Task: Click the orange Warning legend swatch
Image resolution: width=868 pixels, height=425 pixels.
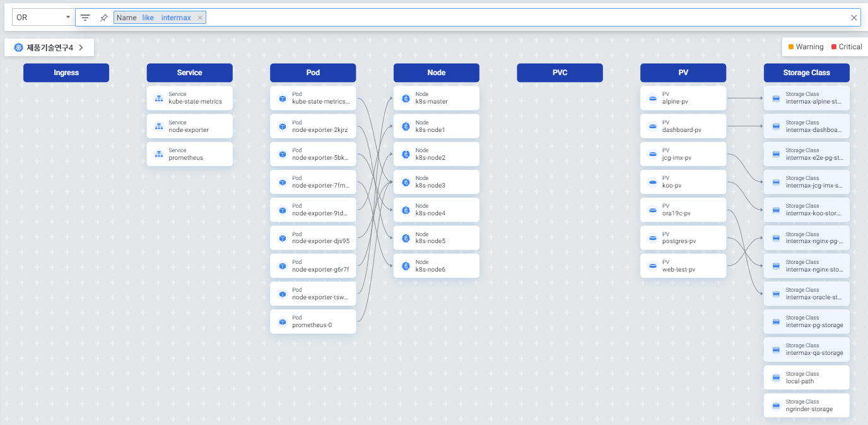Action: click(x=791, y=47)
